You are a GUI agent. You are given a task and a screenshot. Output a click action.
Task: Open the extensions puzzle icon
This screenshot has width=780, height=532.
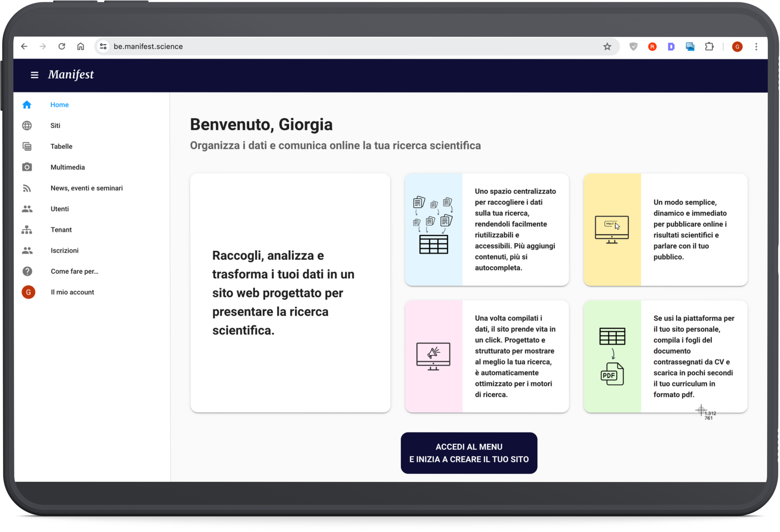coord(710,47)
